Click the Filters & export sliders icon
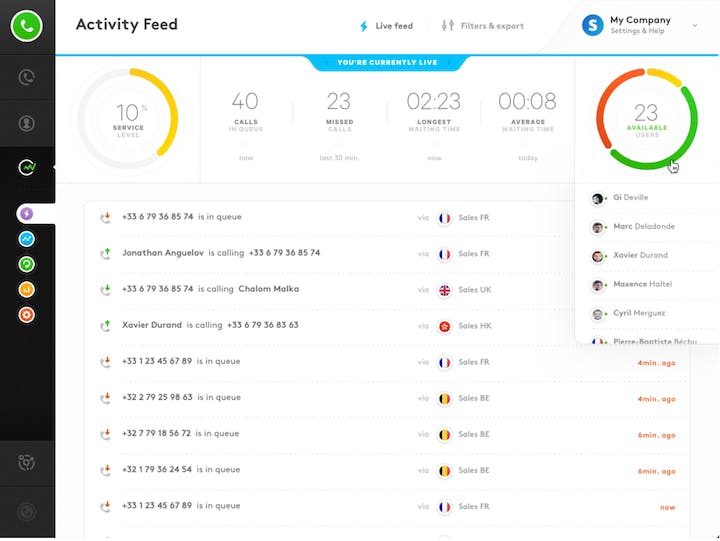Screen dimensions: 720x541 click(x=448, y=26)
